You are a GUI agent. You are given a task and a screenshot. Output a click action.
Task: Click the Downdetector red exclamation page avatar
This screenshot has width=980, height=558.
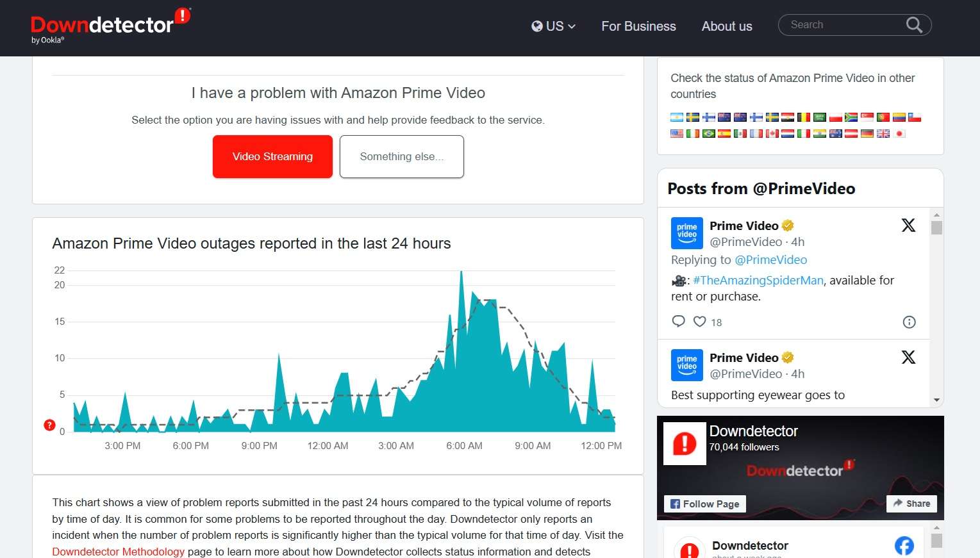coord(685,443)
